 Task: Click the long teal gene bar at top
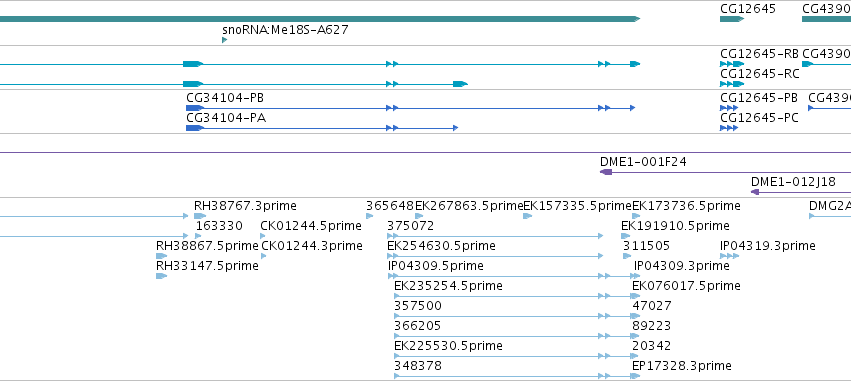(x=320, y=19)
